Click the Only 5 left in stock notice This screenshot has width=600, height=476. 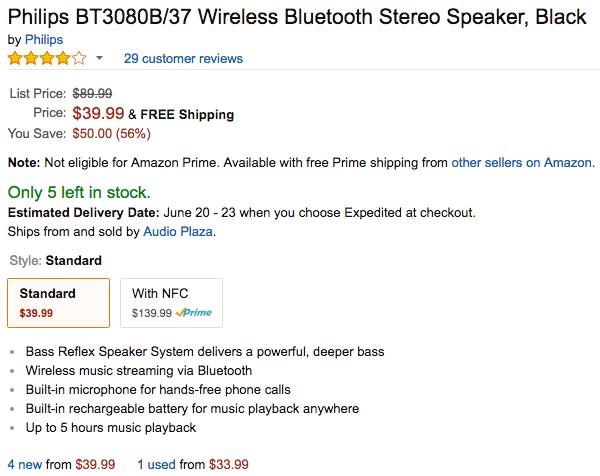(79, 191)
